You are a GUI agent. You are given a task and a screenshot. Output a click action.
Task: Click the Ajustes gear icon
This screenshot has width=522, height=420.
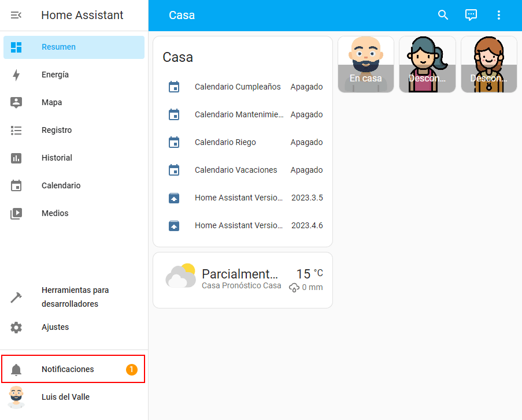point(16,328)
